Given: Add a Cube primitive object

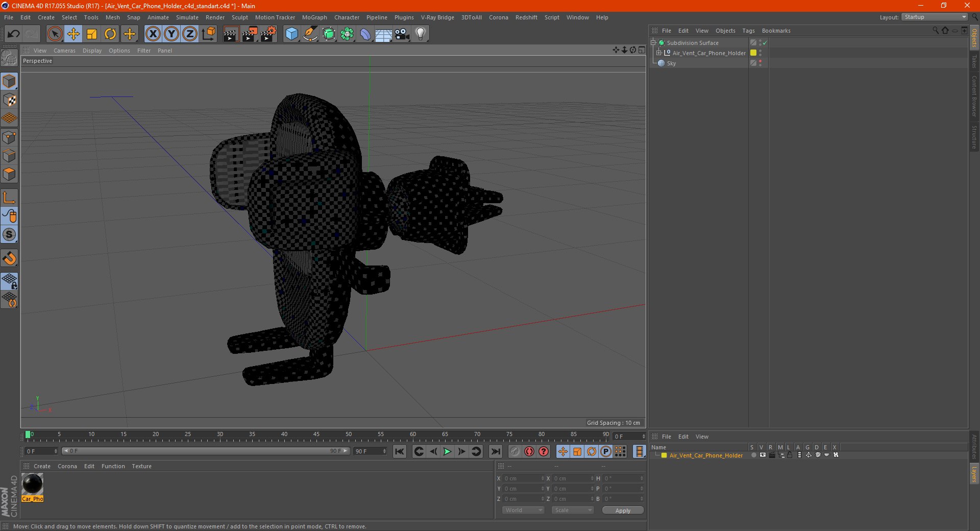Looking at the screenshot, I should coord(291,34).
